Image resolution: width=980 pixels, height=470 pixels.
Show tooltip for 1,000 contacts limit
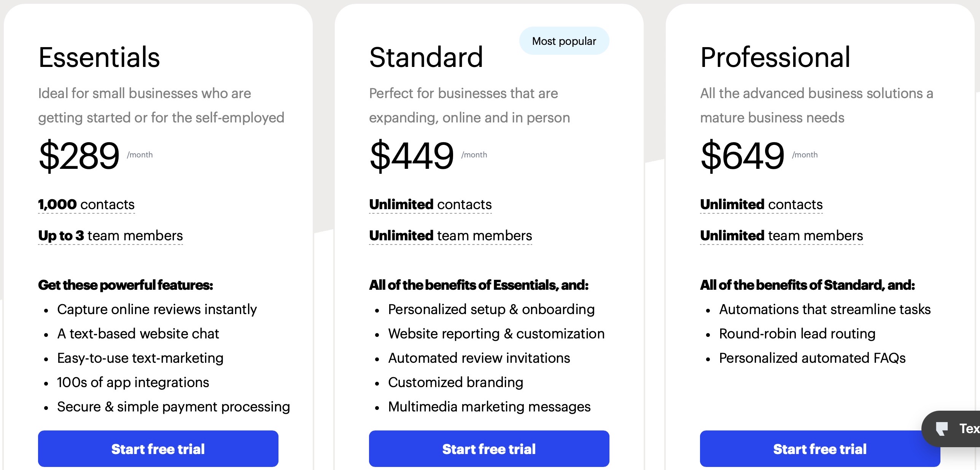(x=86, y=205)
